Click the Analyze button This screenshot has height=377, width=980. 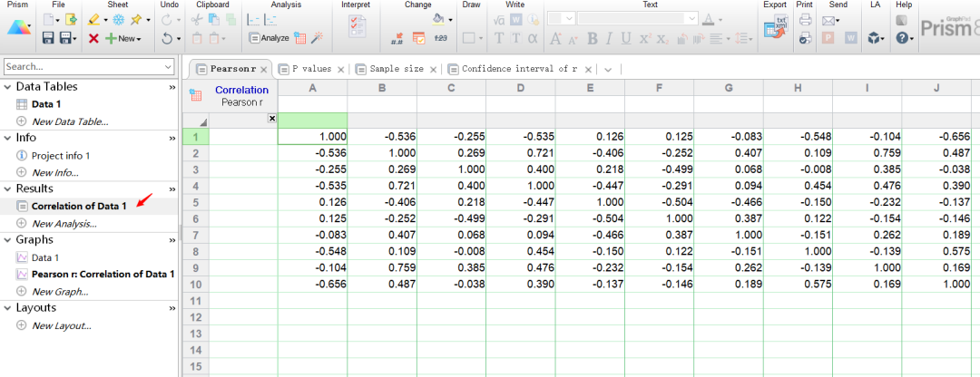pos(269,38)
